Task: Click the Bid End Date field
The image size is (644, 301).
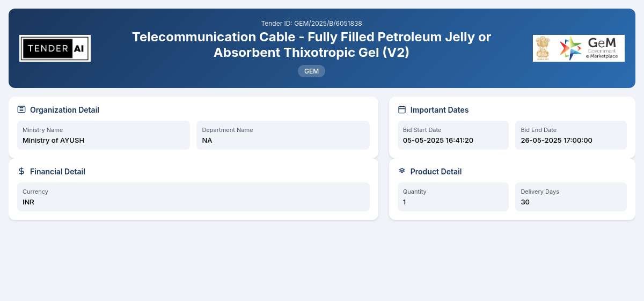Action: (x=571, y=135)
